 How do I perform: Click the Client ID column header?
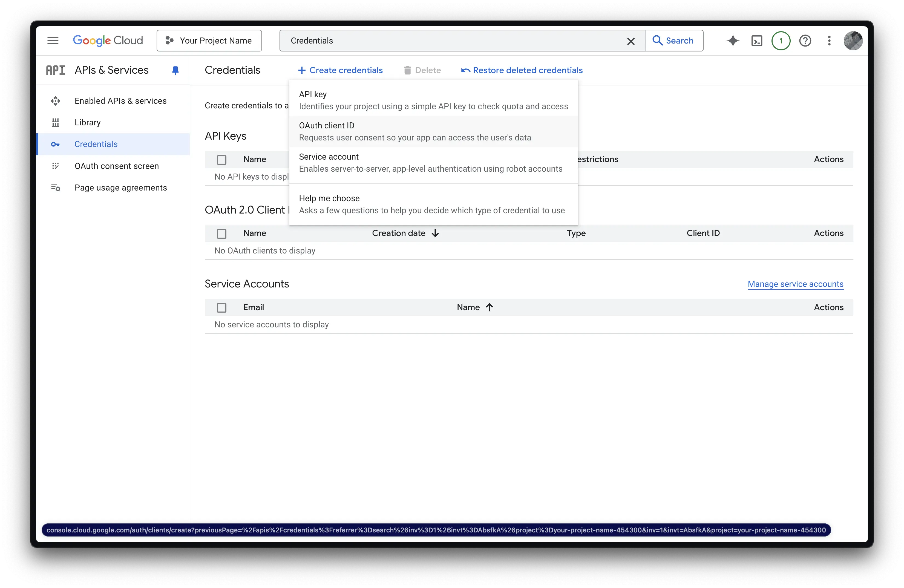tap(703, 233)
